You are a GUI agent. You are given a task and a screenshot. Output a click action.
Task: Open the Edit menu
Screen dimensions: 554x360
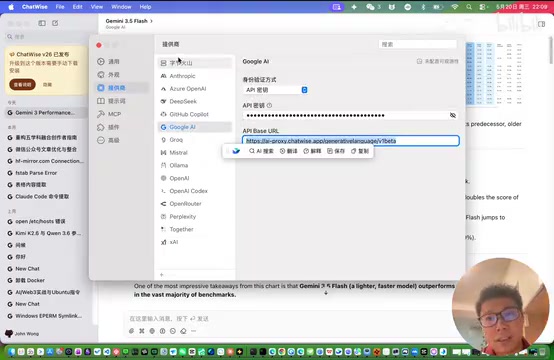[x=77, y=7]
